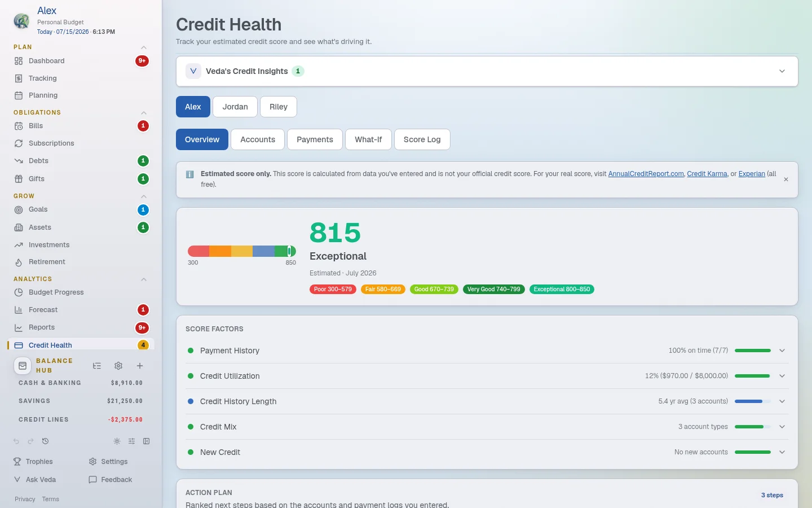This screenshot has height=508, width=812.
Task: Open the Terms link
Action: point(50,499)
